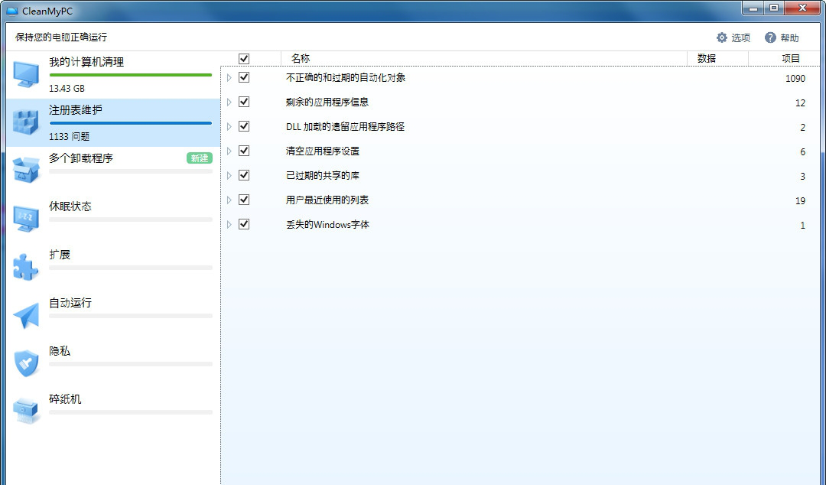Uncheck DLL 加载的遗留应用程序路径 checkbox
This screenshot has width=826, height=504.
click(244, 126)
